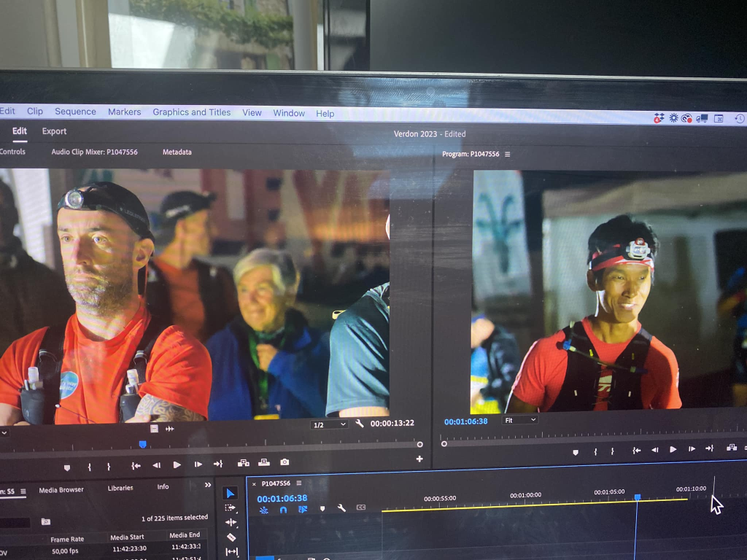Viewport: 747px width, 560px height.
Task: Go to Out point in Source monitor
Action: [218, 464]
